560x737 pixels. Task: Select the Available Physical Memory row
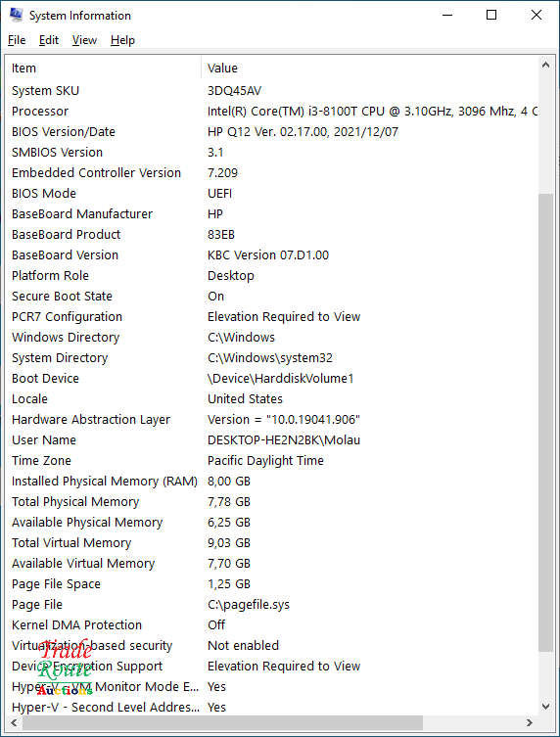coord(272,523)
